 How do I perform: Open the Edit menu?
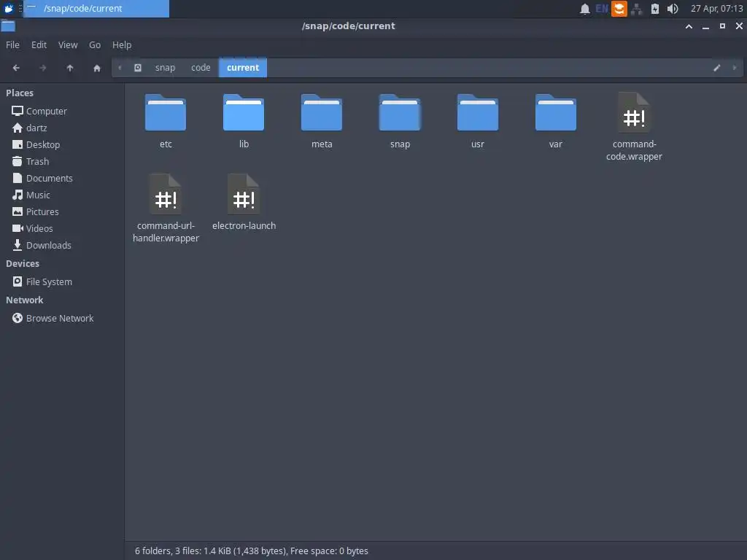(x=39, y=44)
